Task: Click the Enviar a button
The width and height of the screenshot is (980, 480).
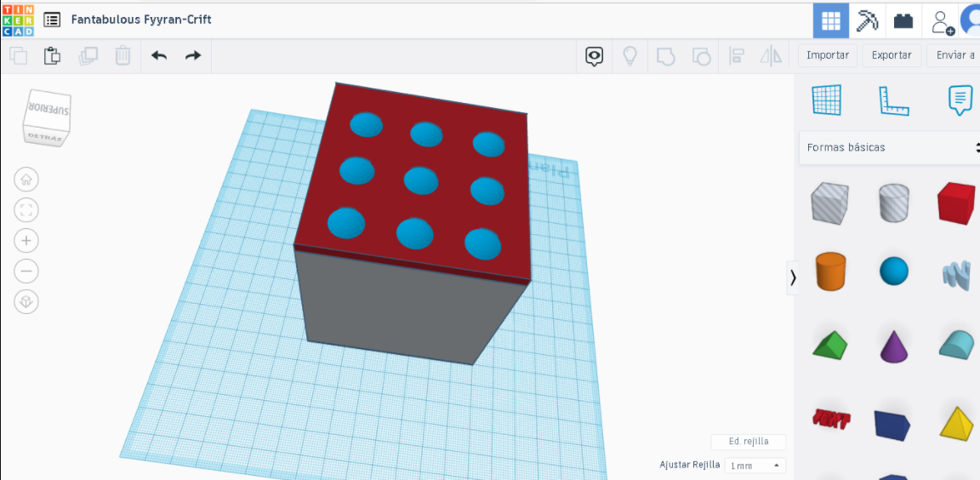Action: coord(954,55)
